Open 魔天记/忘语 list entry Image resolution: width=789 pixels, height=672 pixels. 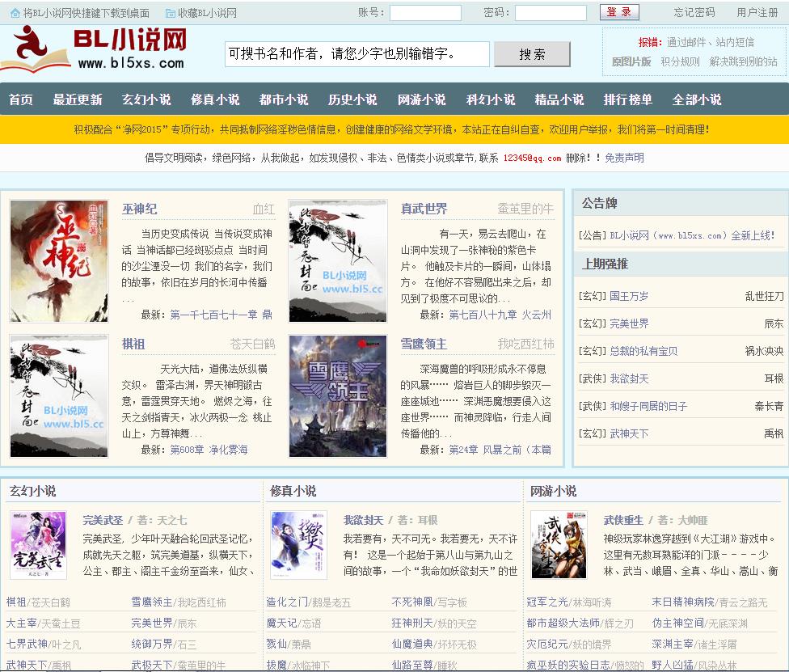click(293, 623)
